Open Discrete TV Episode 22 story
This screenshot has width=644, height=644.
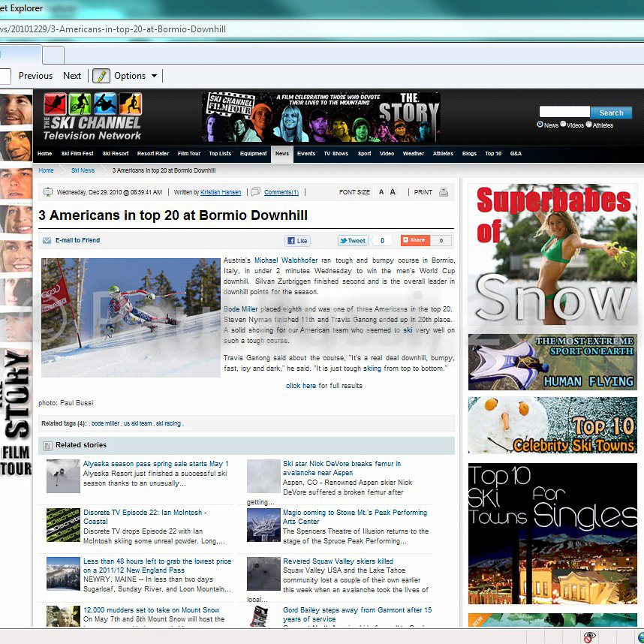coord(145,516)
